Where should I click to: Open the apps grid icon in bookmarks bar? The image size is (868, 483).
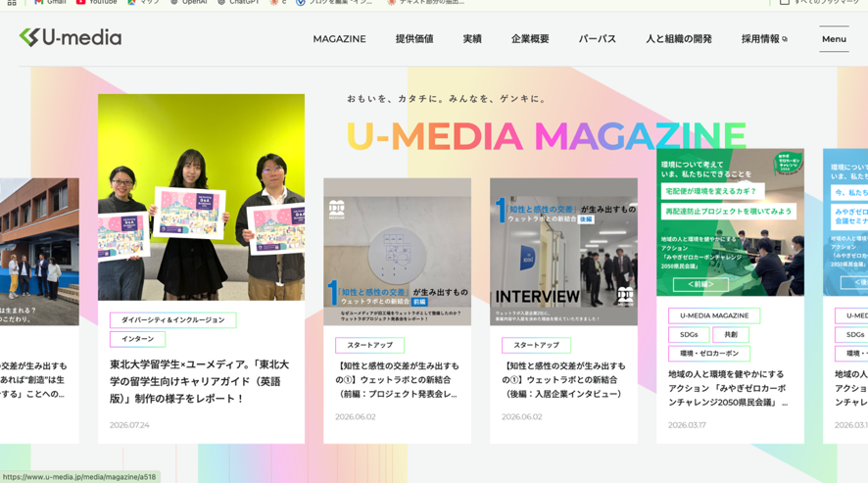pos(12,2)
